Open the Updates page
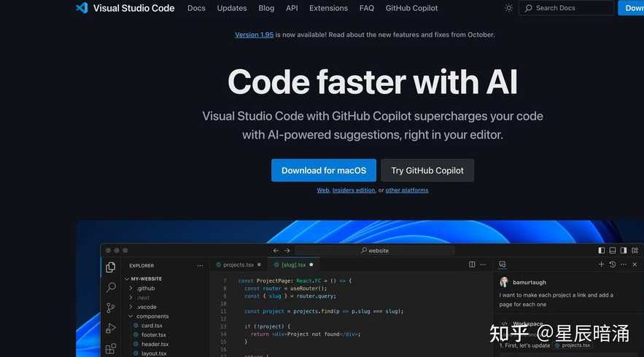Viewport: 644px width, 357px height. point(232,8)
